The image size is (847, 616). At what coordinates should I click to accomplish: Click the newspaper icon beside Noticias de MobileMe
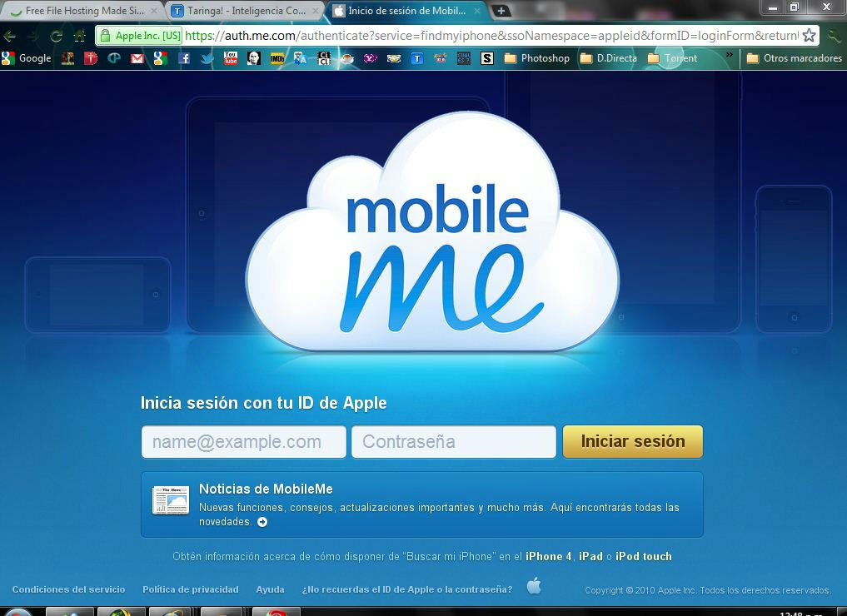tap(170, 500)
